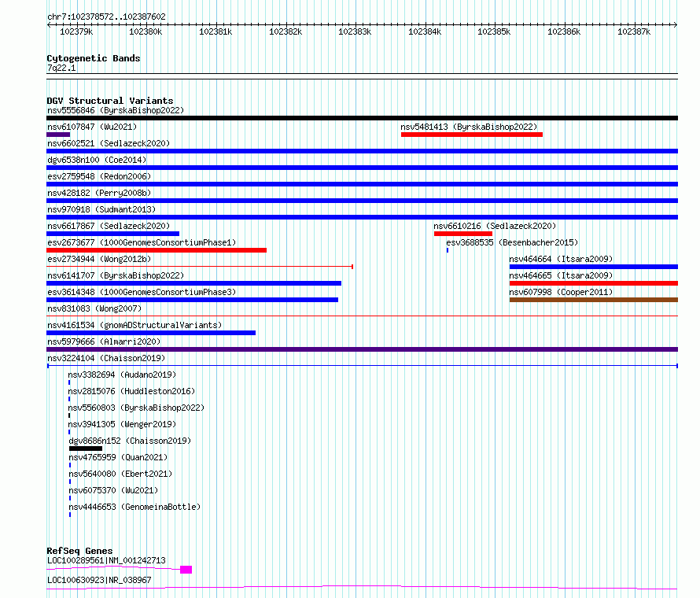The image size is (700, 598).
Task: Click thin red esv2734944 variant line
Action: [x=200, y=267]
